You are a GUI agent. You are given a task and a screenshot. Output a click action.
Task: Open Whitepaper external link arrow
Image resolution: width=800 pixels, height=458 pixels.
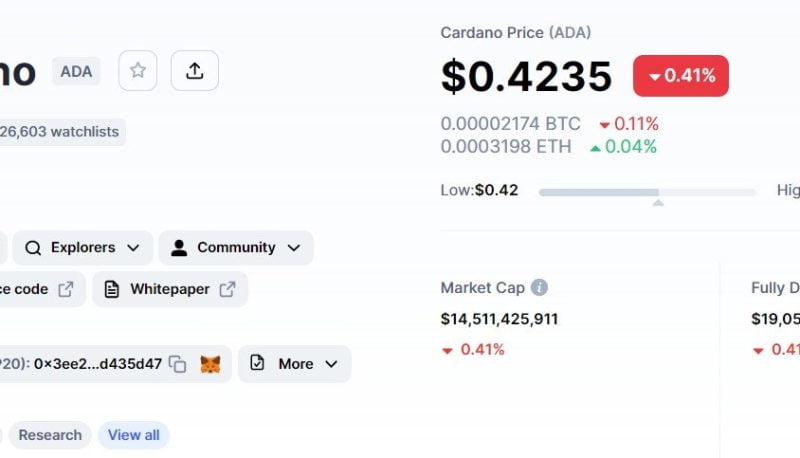point(228,289)
